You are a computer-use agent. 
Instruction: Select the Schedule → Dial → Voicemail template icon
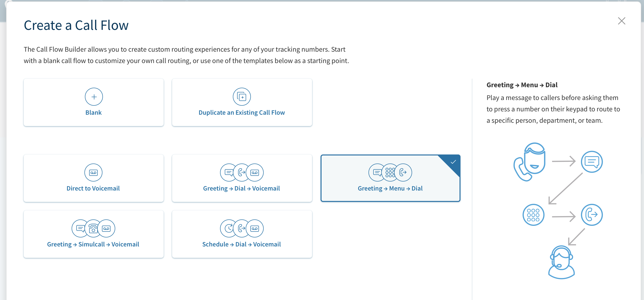click(241, 229)
